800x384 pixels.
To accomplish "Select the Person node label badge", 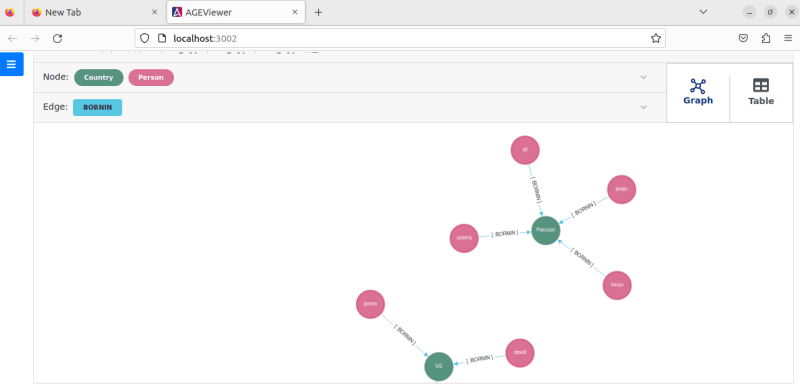I will 151,78.
